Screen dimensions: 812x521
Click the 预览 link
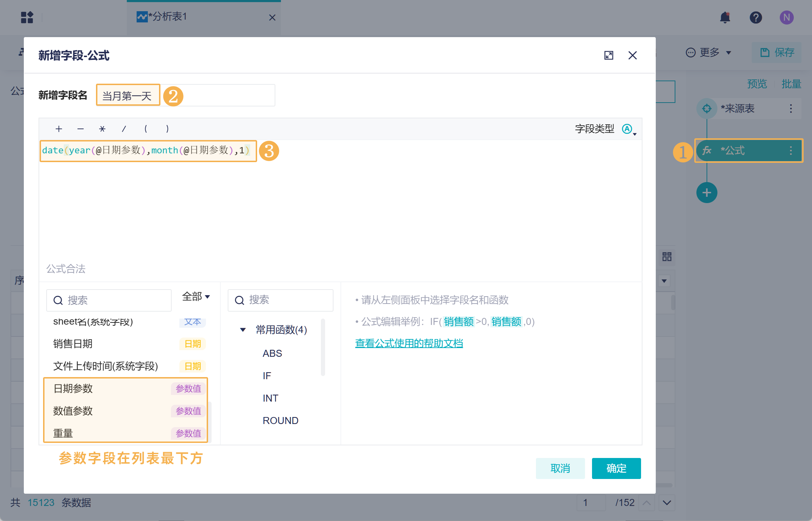[757, 84]
